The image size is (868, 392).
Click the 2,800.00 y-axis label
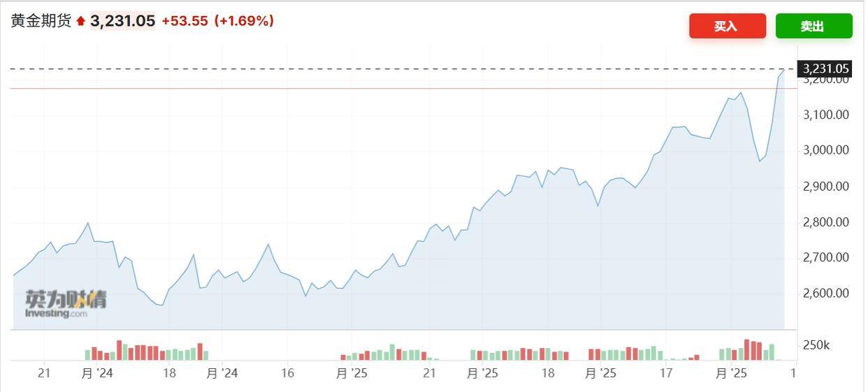pyautogui.click(x=826, y=222)
